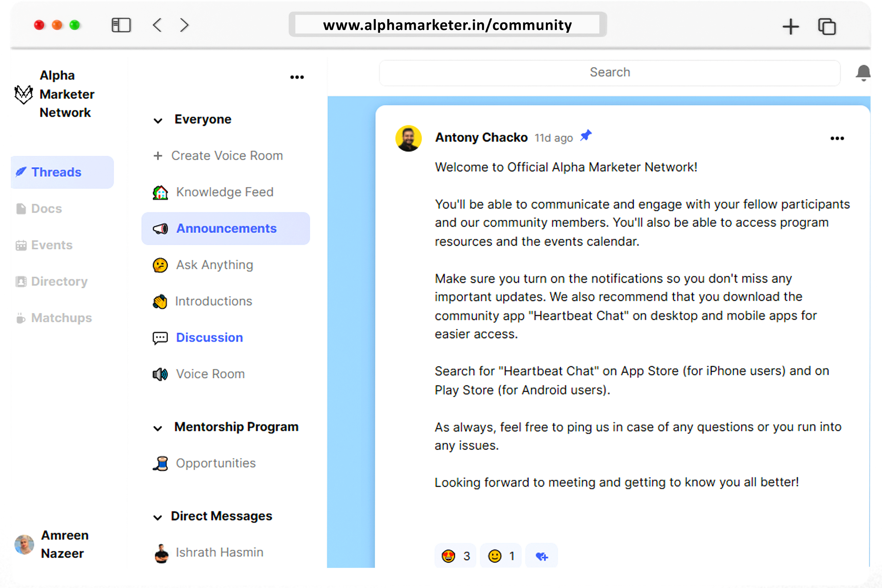
Task: Open Ishrath Hasmin direct message
Action: [219, 552]
